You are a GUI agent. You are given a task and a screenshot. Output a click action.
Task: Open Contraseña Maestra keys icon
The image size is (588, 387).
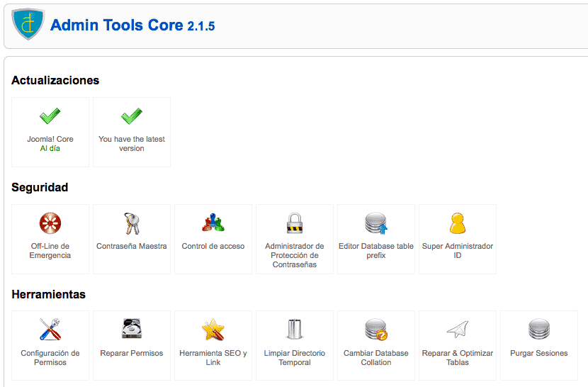[x=132, y=223]
